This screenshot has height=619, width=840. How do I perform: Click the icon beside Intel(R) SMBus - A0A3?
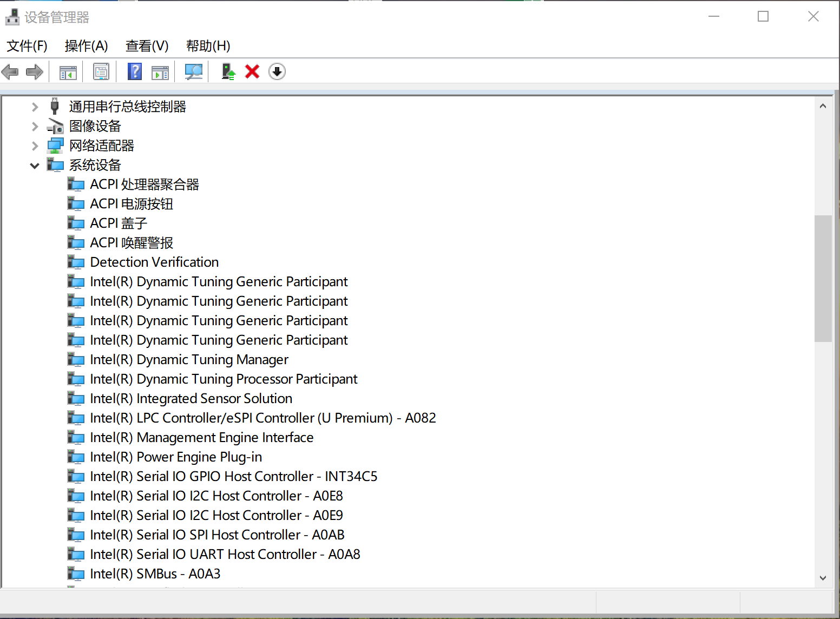coord(76,574)
